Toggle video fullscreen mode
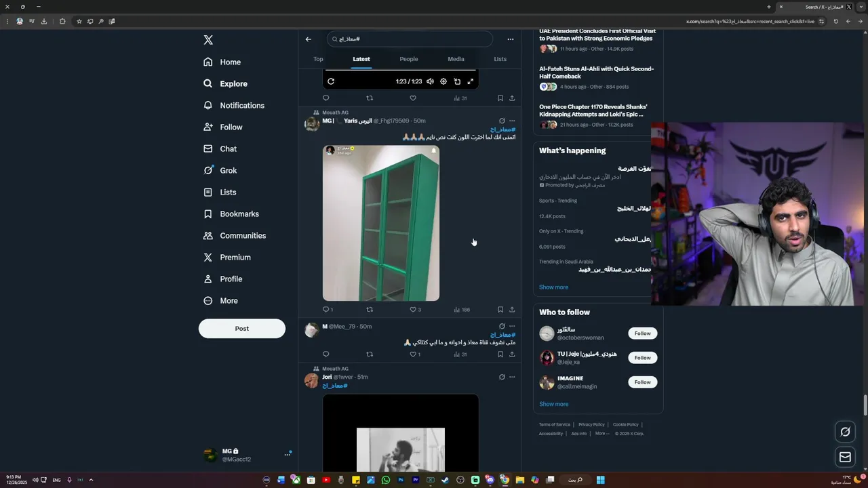 tap(471, 81)
